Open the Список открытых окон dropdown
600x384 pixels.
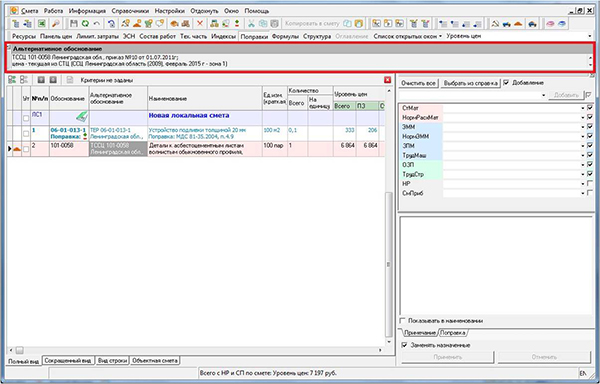[408, 36]
